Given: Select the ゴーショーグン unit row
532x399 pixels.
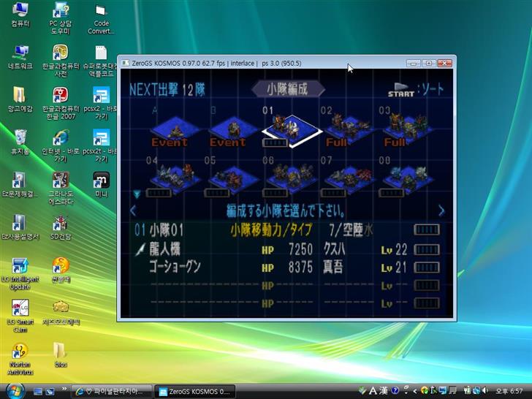Looking at the screenshot, I should [288, 267].
